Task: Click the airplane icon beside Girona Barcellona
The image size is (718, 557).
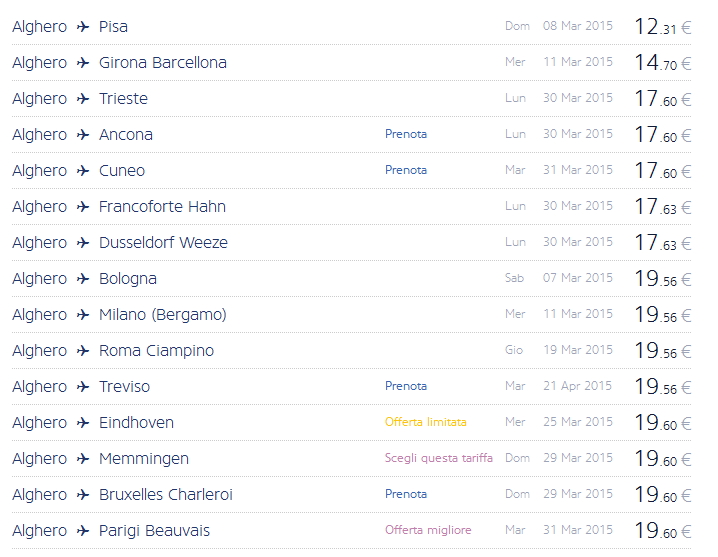Action: (83, 63)
